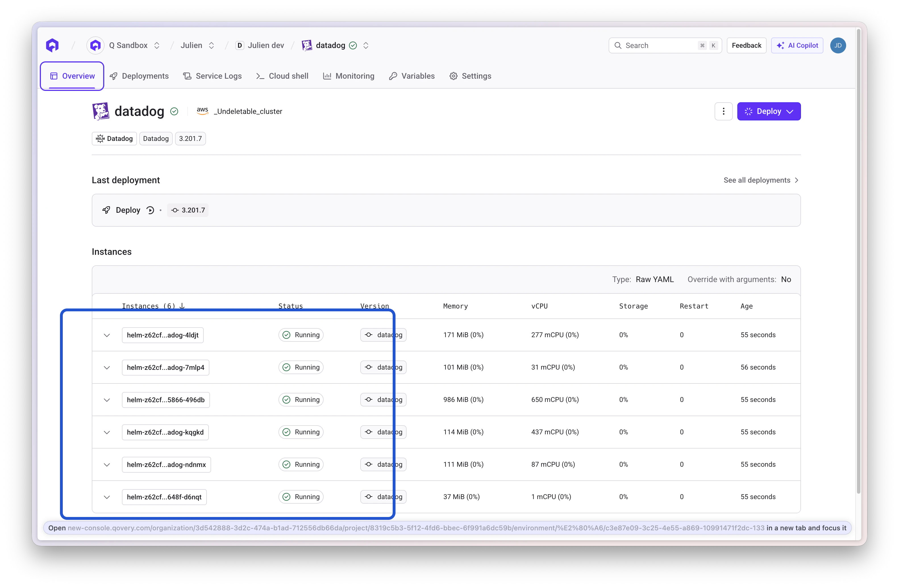Screen dimensions: 899x588
Task: Click the 3.201.7 version tag under title
Action: [190, 139]
